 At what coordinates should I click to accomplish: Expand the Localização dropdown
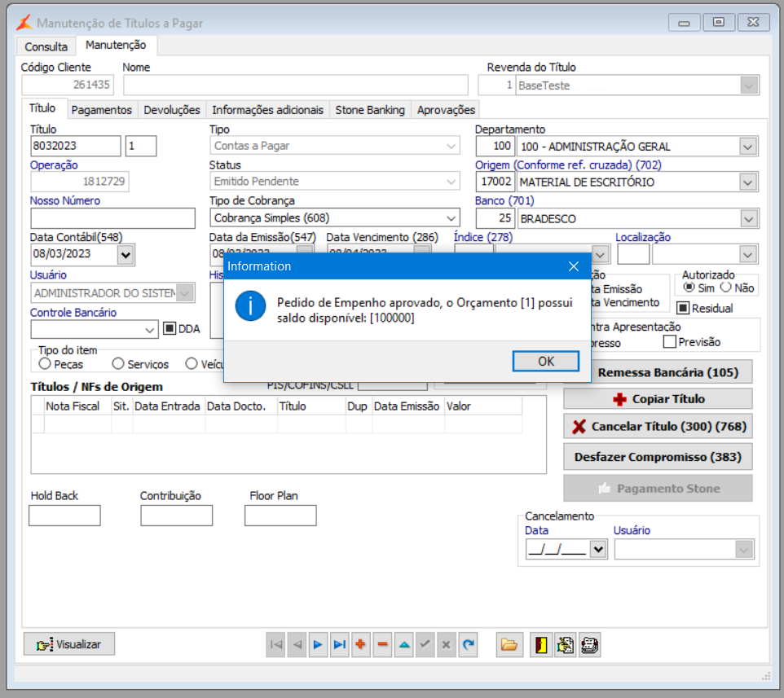click(747, 255)
